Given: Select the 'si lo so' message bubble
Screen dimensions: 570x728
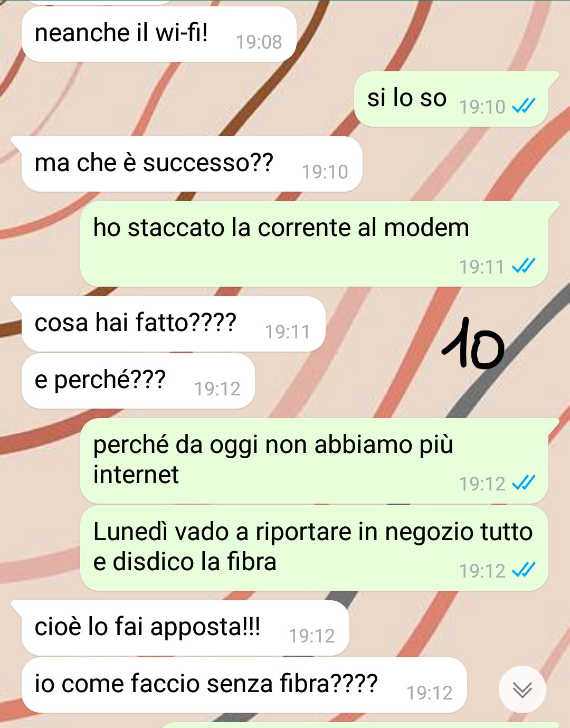Looking at the screenshot, I should (451, 99).
